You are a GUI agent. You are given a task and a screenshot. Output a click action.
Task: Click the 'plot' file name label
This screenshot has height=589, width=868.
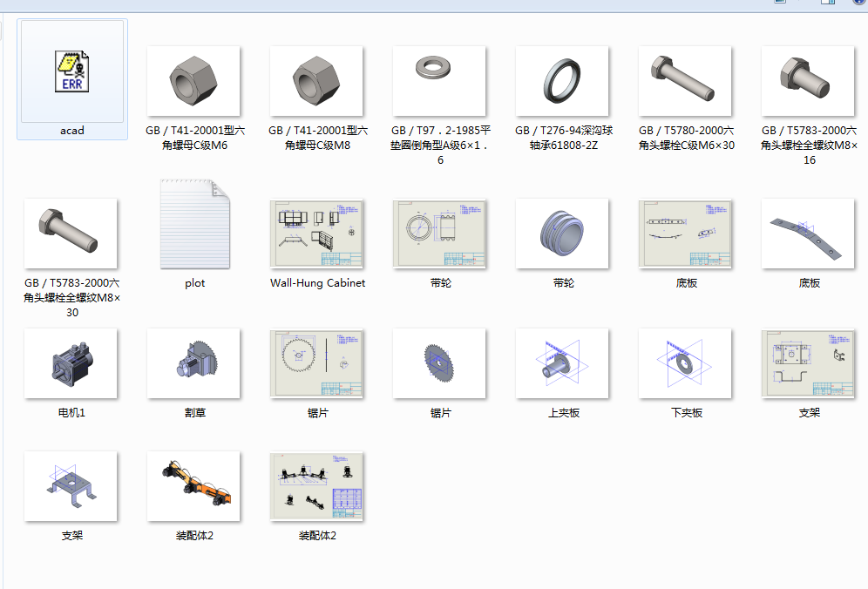(195, 283)
